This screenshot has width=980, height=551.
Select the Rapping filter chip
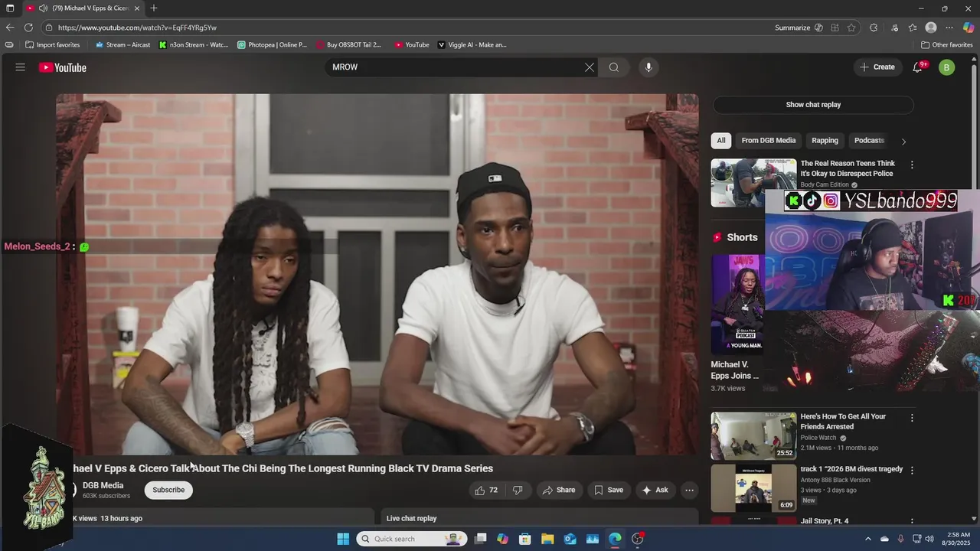point(825,140)
